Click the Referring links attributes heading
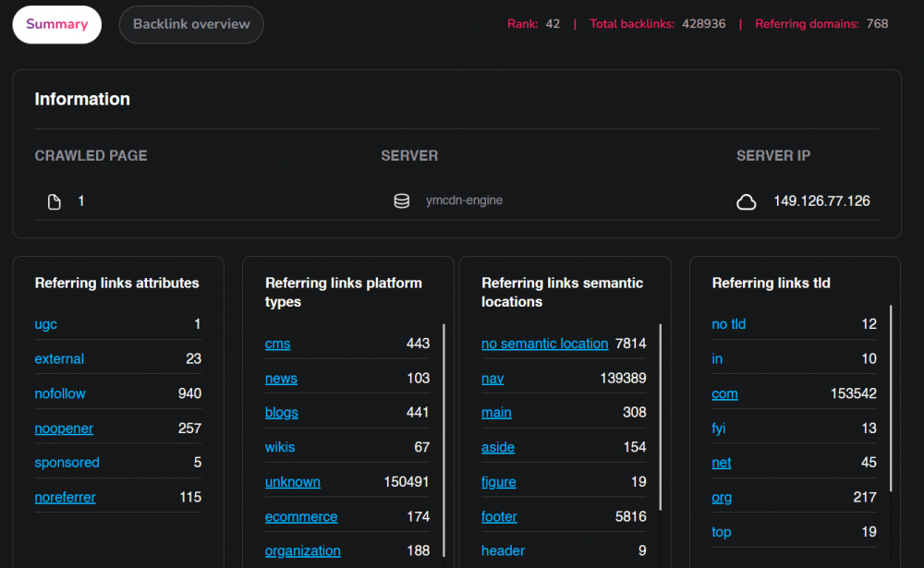This screenshot has width=924, height=568. pos(116,283)
